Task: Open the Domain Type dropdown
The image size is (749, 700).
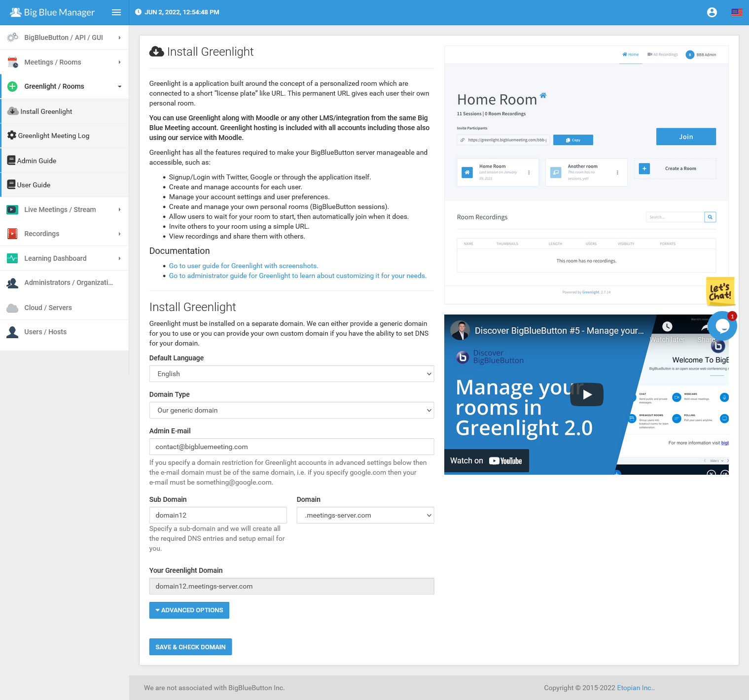Action: [x=291, y=410]
